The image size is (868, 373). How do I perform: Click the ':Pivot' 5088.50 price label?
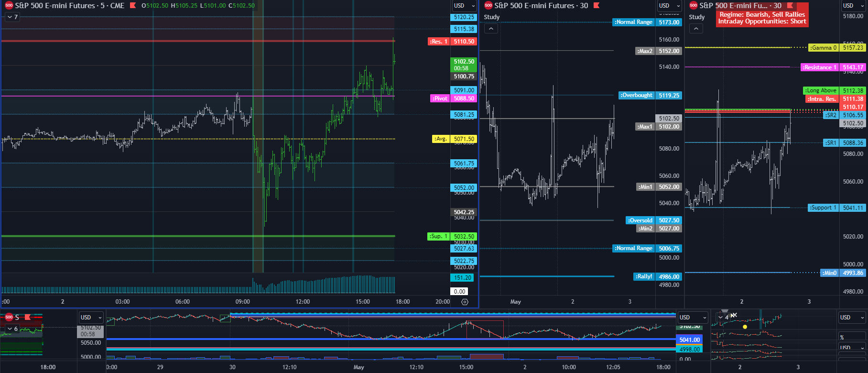pos(454,99)
